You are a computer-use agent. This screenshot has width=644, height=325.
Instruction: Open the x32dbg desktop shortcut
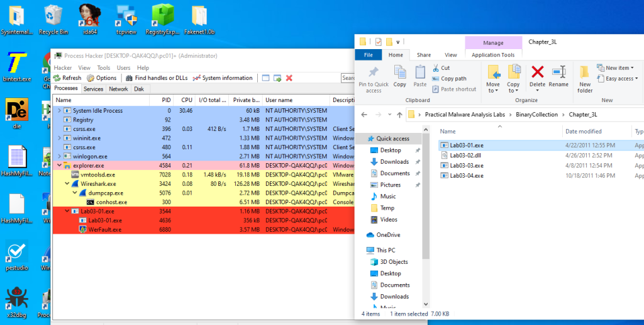tap(17, 303)
